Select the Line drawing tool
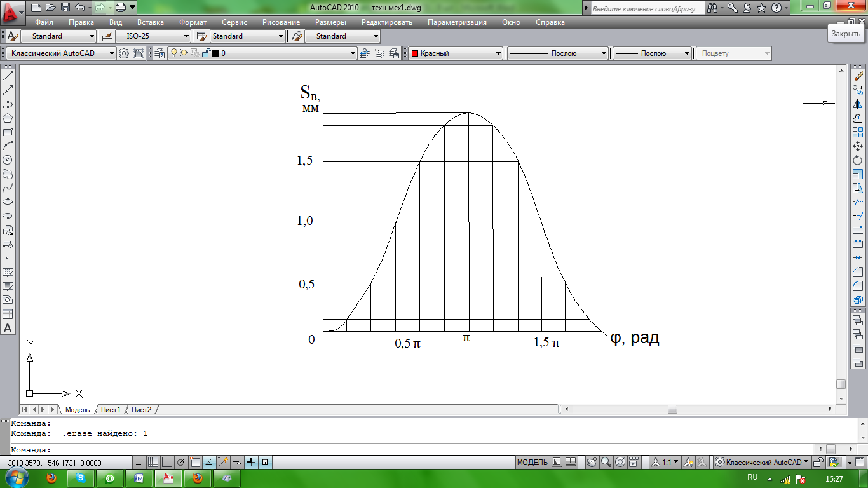Viewport: 868px width, 488px height. coord(8,76)
